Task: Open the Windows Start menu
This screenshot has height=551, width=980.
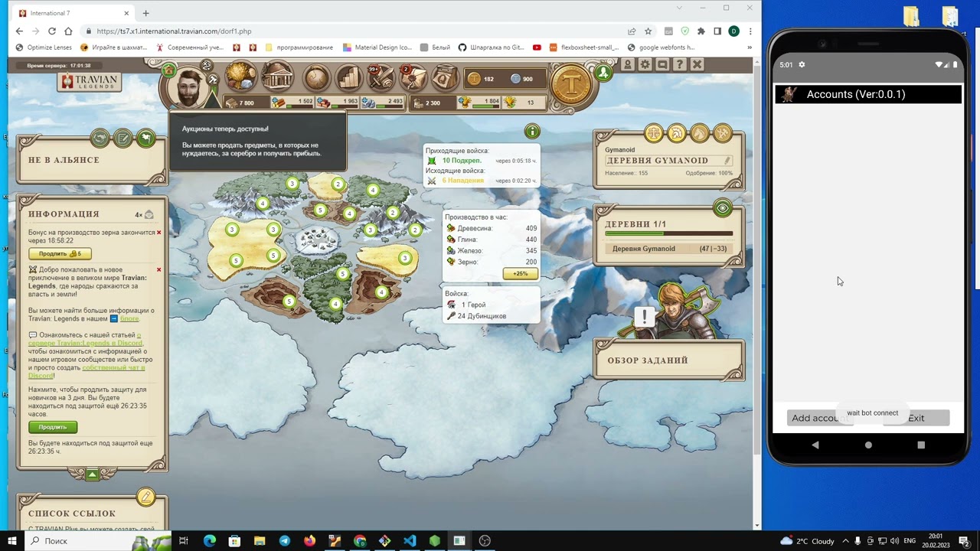Action: coord(12,541)
